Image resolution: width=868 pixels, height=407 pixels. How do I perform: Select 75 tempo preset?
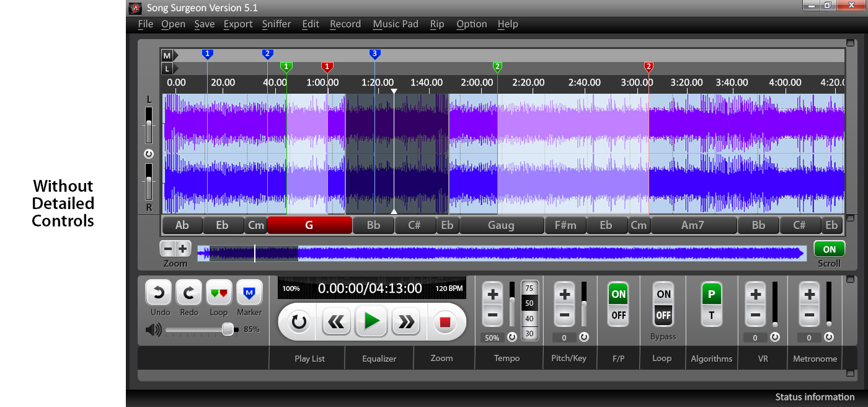[x=529, y=288]
